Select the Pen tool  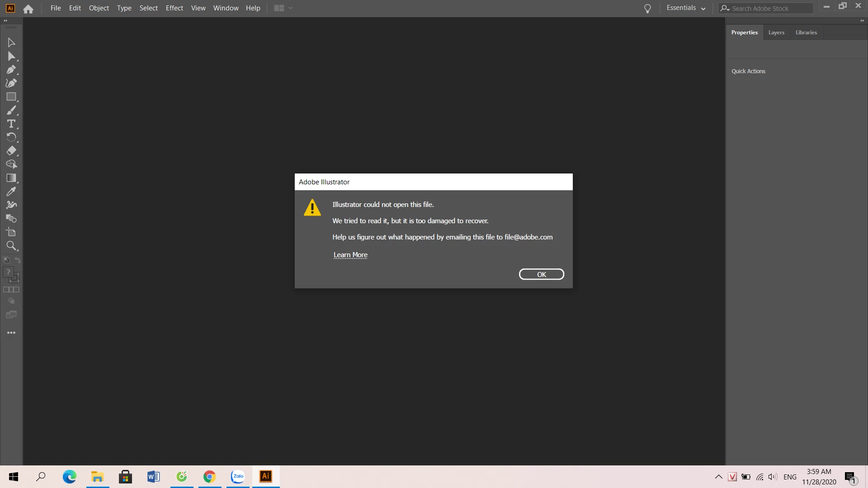[11, 70]
